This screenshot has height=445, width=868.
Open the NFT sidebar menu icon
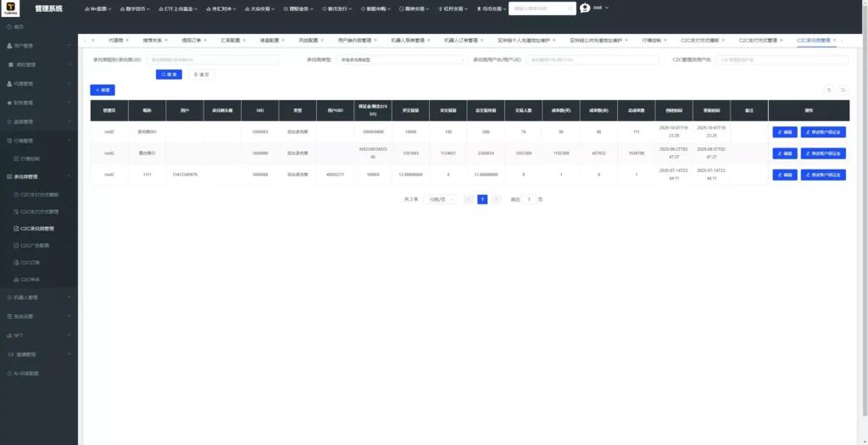(9, 336)
